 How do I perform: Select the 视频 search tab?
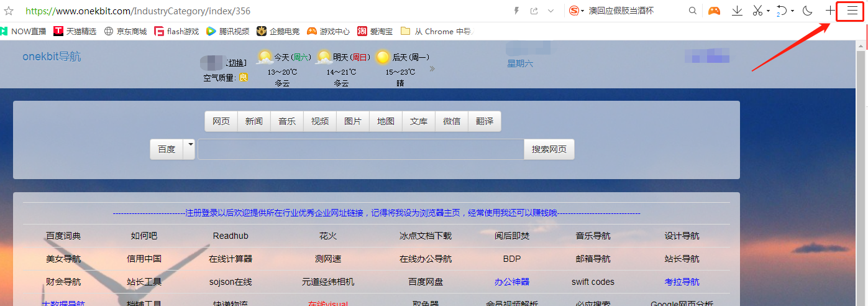pyautogui.click(x=320, y=121)
